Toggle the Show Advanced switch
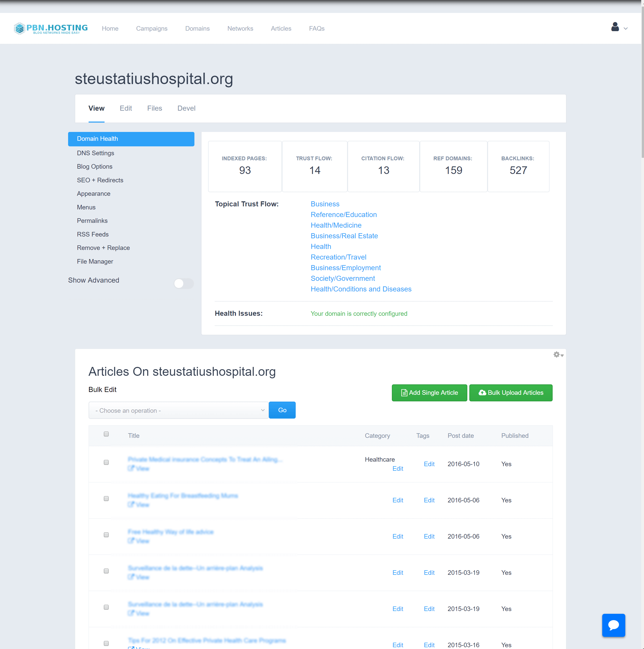The width and height of the screenshot is (644, 649). click(184, 284)
